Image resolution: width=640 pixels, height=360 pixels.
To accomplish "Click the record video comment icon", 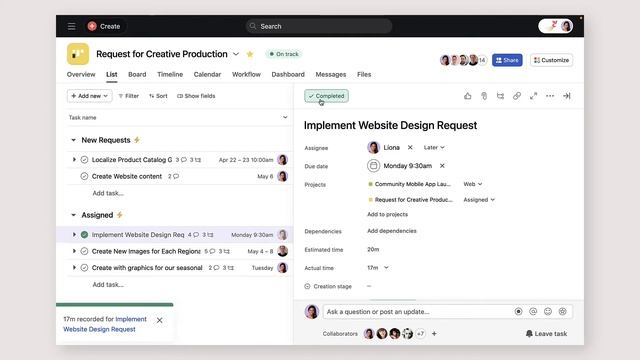I will [x=518, y=311].
